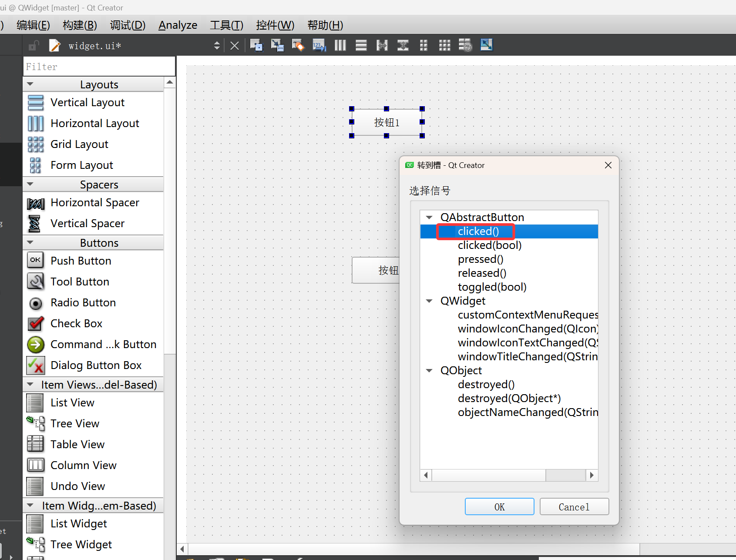The image size is (736, 560).
Task: Select the Table View widget icon
Action: [35, 443]
